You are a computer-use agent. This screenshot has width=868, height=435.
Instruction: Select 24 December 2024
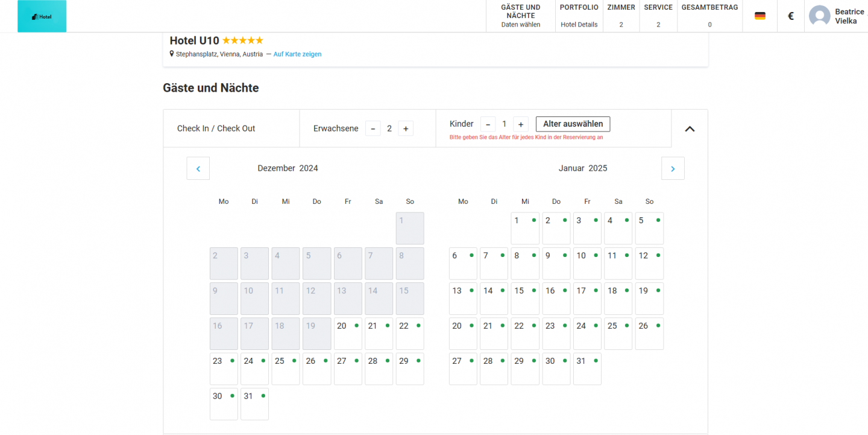[254, 369]
